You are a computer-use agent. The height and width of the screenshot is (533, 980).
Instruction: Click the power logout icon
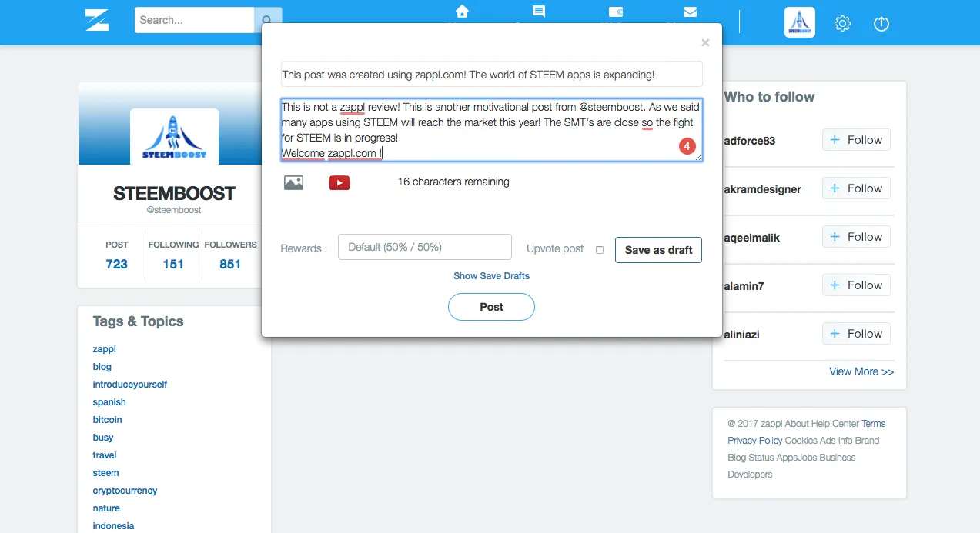881,24
